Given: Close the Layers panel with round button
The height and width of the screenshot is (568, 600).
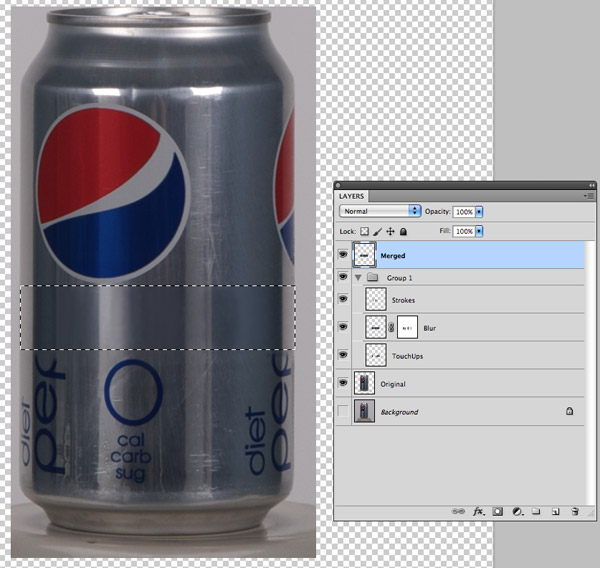Looking at the screenshot, I should 338,185.
